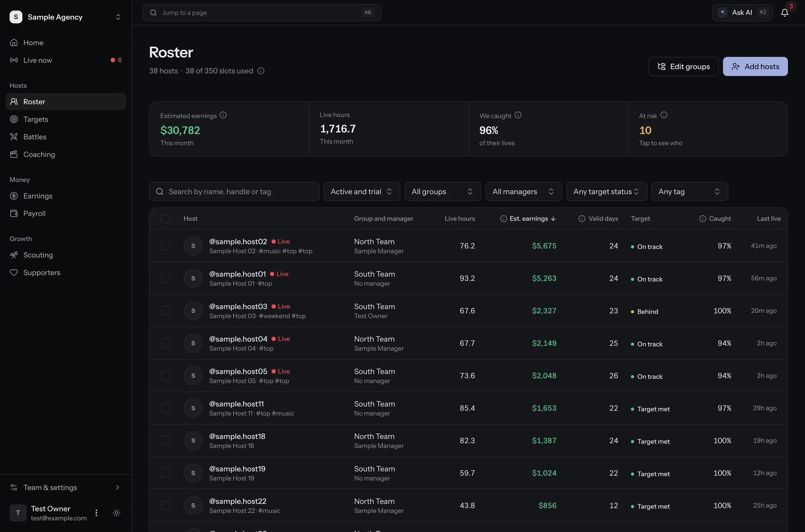This screenshot has height=532, width=805.
Task: Open the notifications bell icon
Action: tap(784, 13)
